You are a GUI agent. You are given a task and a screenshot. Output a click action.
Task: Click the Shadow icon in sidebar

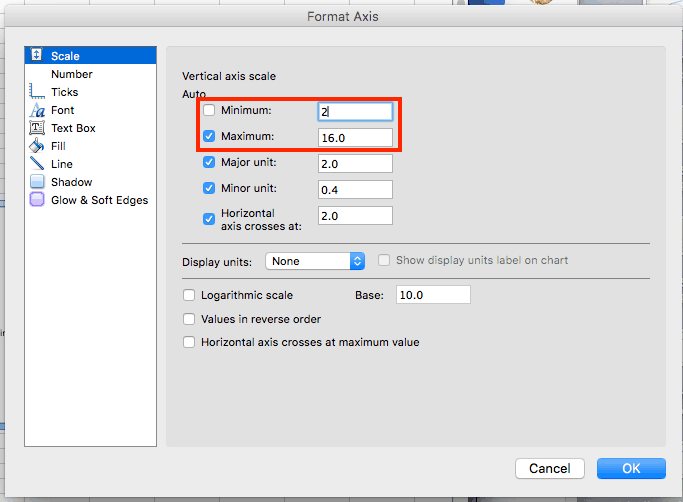[37, 182]
